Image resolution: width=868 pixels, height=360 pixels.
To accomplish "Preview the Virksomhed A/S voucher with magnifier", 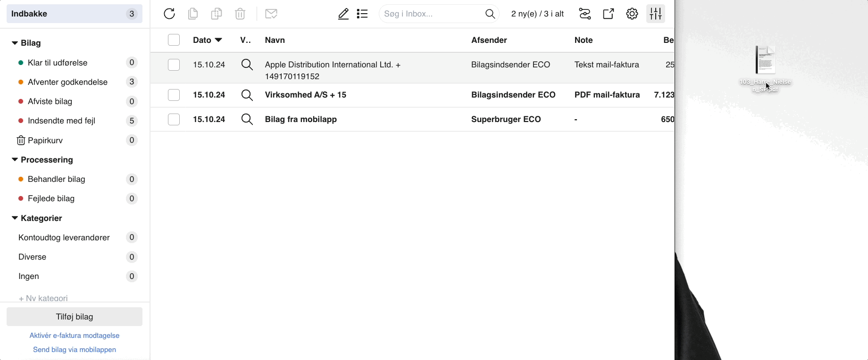I will pos(247,95).
